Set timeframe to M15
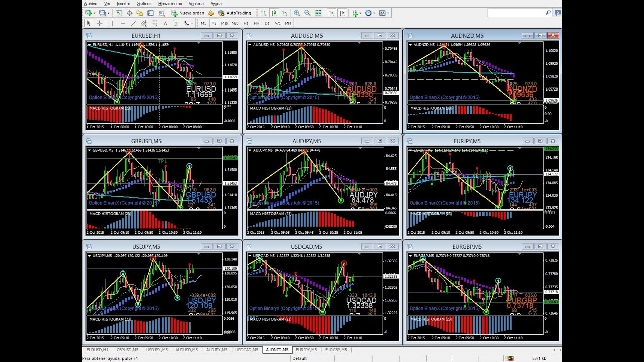This screenshot has height=362, width=644. click(224, 23)
